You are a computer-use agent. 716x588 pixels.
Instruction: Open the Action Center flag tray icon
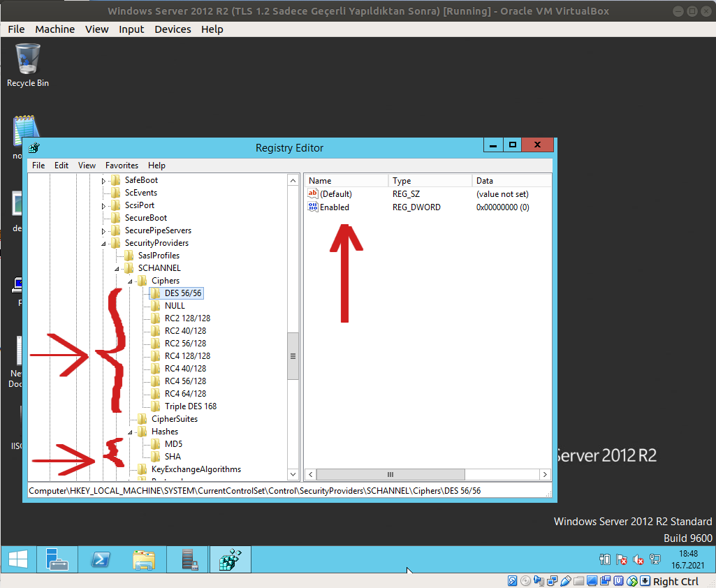(622, 559)
